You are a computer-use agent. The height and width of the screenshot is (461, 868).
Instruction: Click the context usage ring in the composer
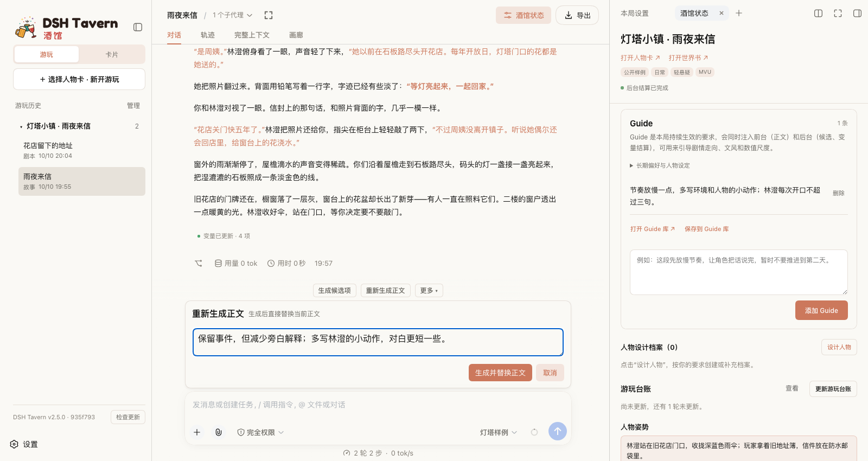coord(534,432)
